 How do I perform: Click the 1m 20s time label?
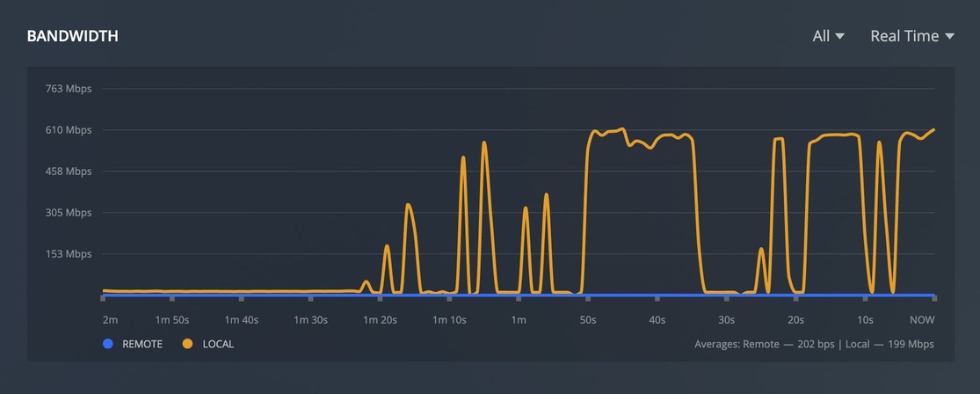[x=380, y=319]
